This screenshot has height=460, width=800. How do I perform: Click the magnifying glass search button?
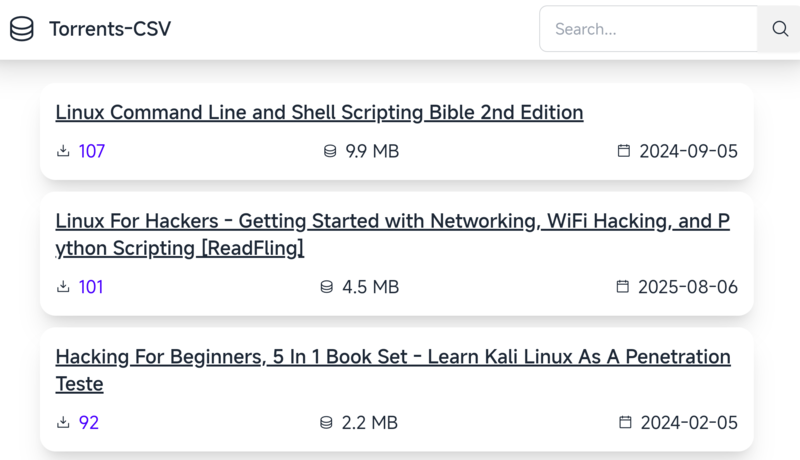[x=780, y=29]
